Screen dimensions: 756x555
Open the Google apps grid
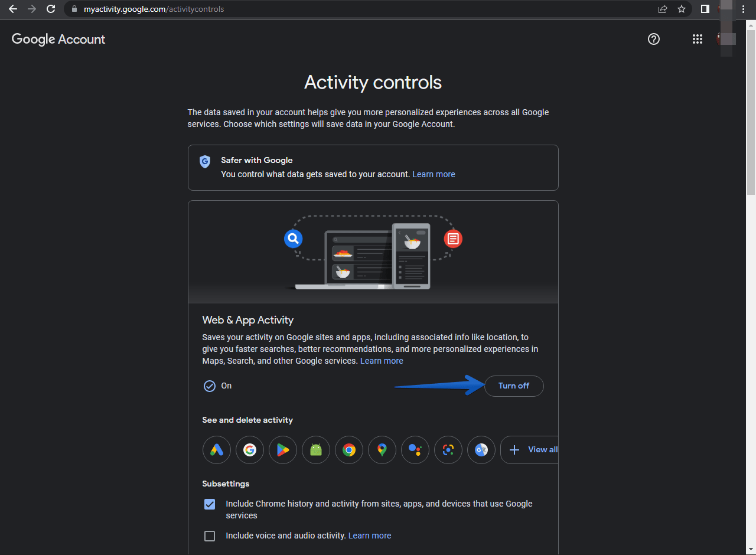[x=697, y=39]
